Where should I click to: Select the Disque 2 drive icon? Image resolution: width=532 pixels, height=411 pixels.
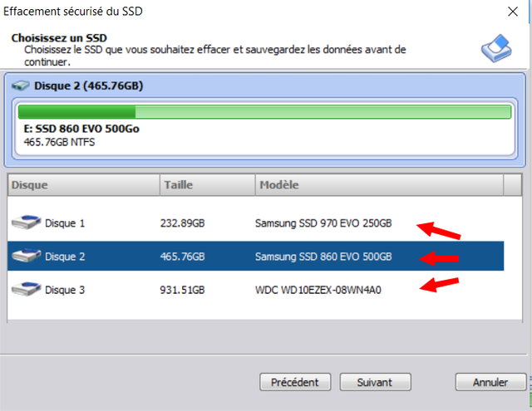click(x=26, y=256)
